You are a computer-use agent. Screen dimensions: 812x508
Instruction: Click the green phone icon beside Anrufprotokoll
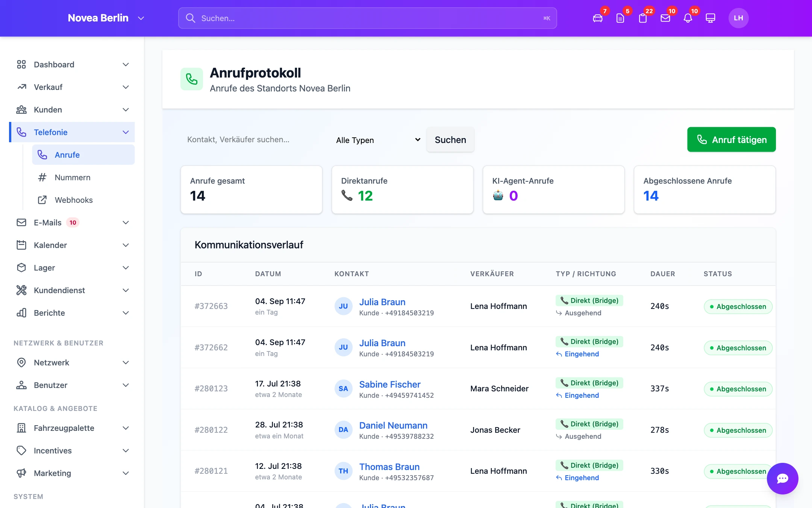coord(192,79)
